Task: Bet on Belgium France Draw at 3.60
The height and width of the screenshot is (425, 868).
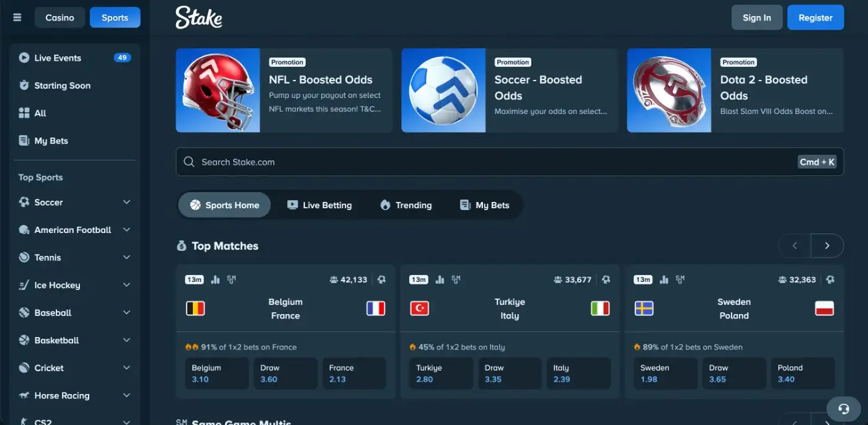Action: pos(285,373)
